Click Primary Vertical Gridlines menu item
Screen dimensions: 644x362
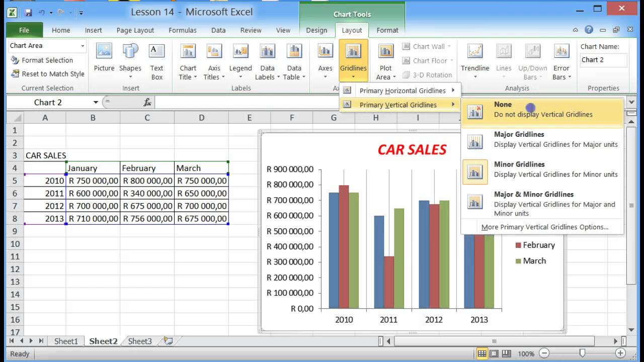(x=400, y=105)
